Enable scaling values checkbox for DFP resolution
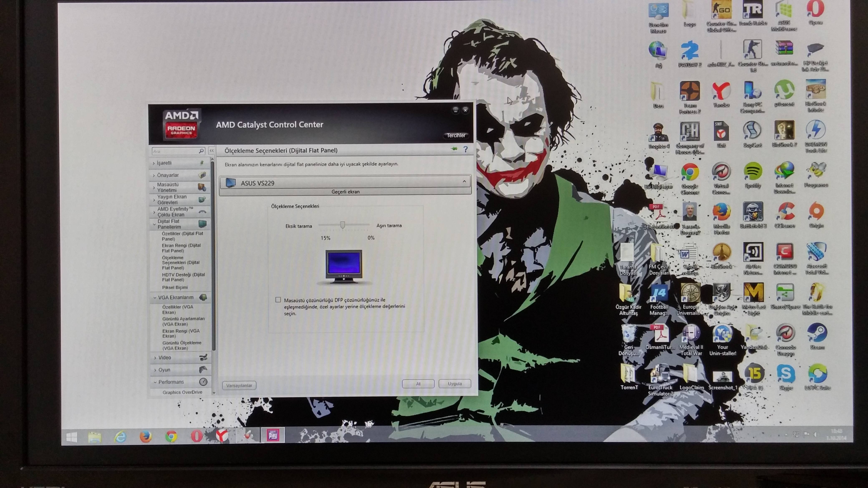The height and width of the screenshot is (488, 868). tap(278, 300)
